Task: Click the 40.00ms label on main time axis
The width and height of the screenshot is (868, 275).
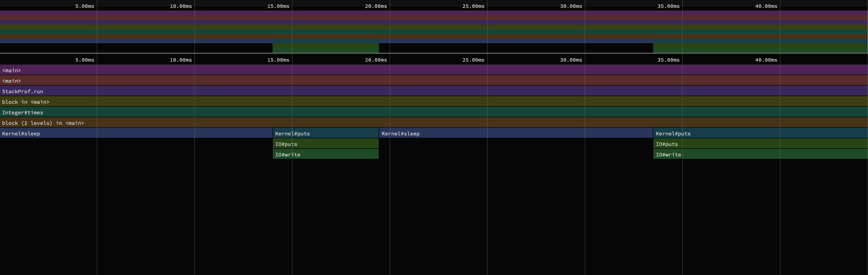Action: point(766,60)
